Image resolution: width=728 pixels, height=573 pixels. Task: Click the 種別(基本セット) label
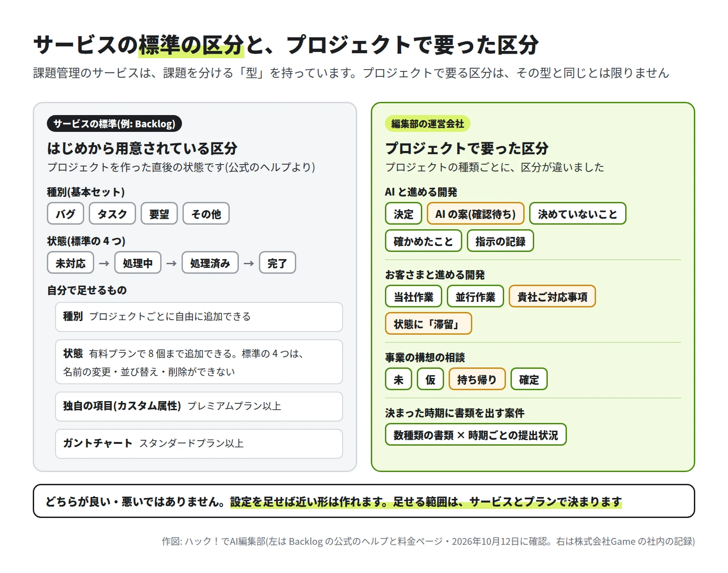tap(86, 192)
